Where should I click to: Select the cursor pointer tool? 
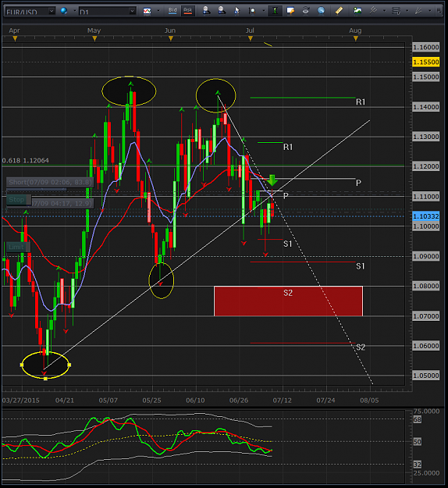pos(236,11)
